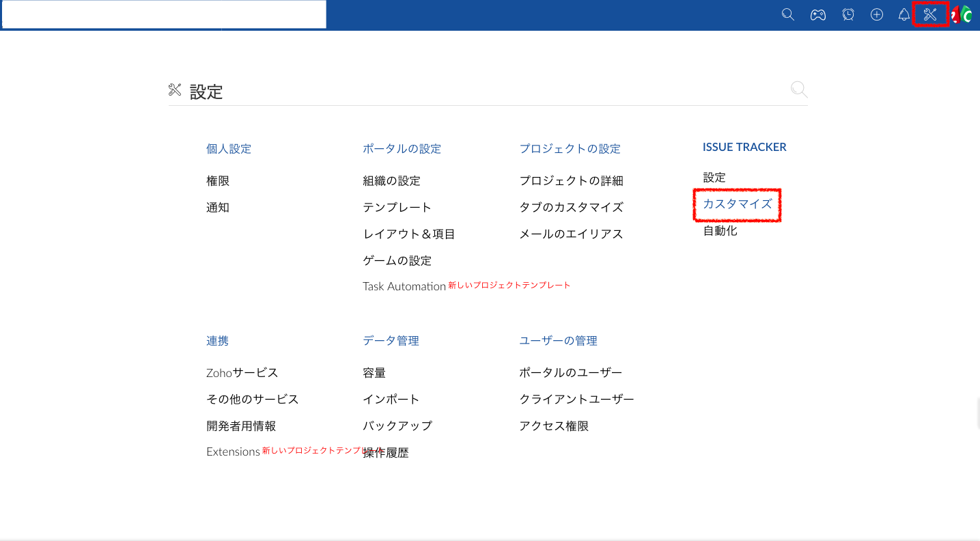Open 容量 under data management

pos(374,373)
